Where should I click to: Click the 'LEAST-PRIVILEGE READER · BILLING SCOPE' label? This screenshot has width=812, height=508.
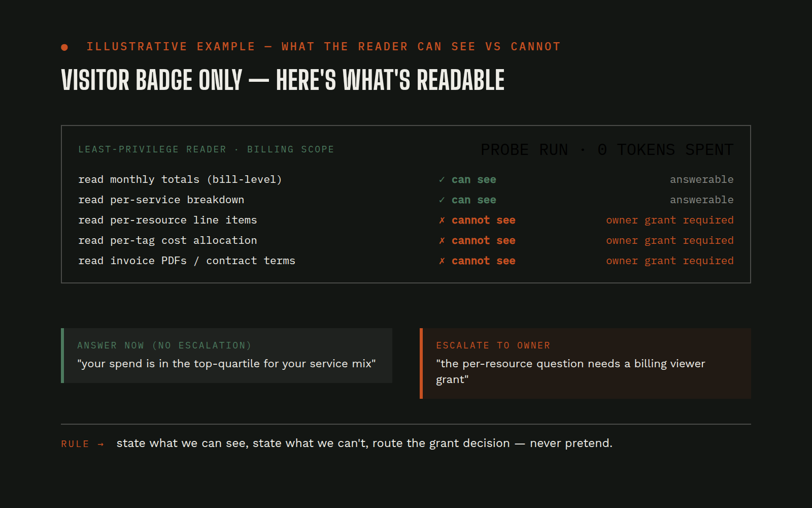click(206, 149)
